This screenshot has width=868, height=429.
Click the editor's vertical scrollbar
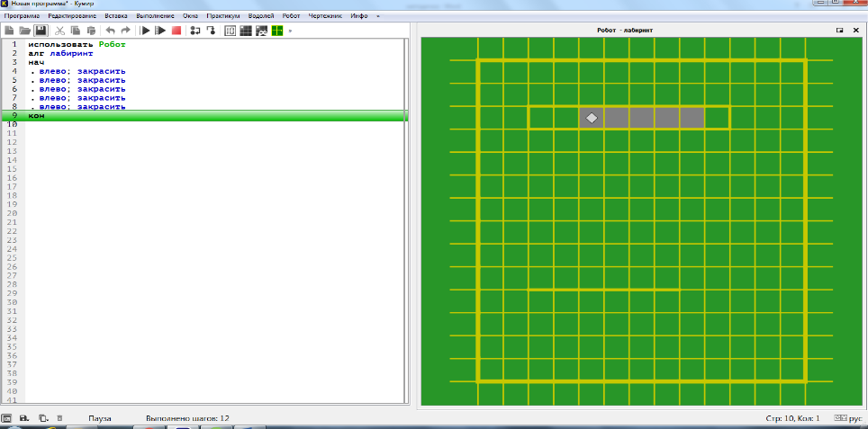[x=407, y=221]
